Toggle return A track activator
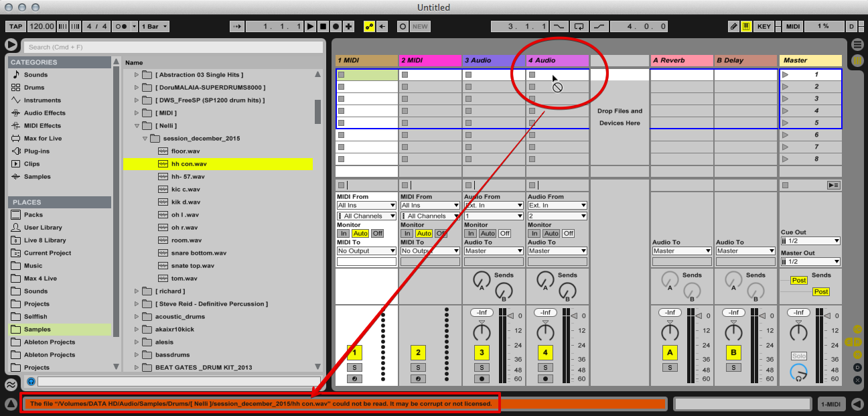 pos(670,352)
